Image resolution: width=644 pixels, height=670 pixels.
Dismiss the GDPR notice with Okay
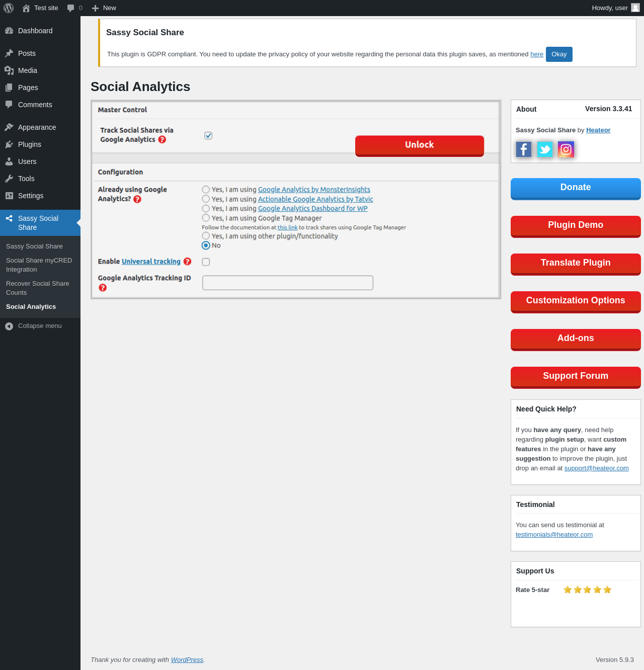pos(559,54)
